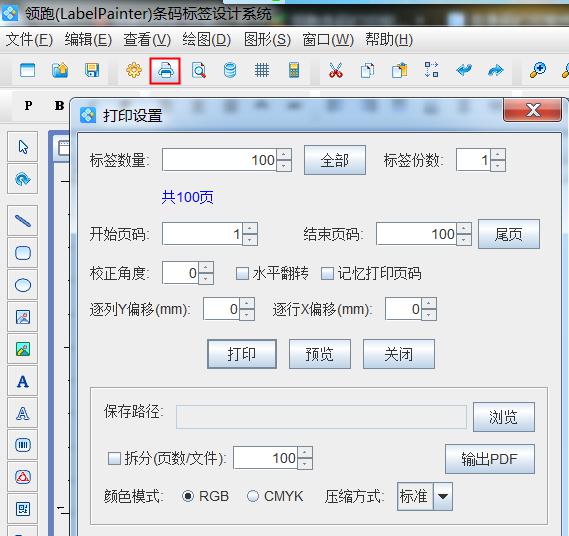569x536 pixels.
Task: Click the 结束页码 input field
Action: click(416, 234)
